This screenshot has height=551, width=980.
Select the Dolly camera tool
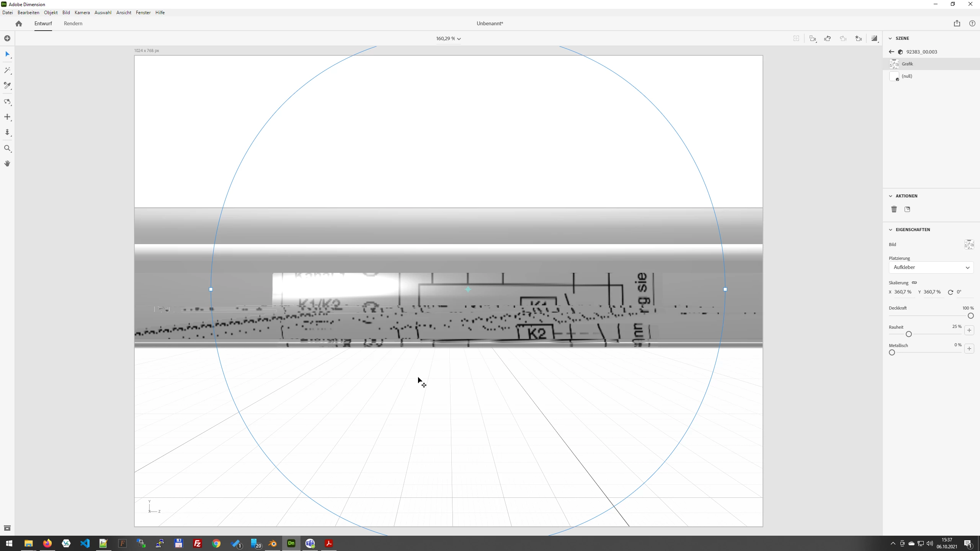click(x=7, y=132)
